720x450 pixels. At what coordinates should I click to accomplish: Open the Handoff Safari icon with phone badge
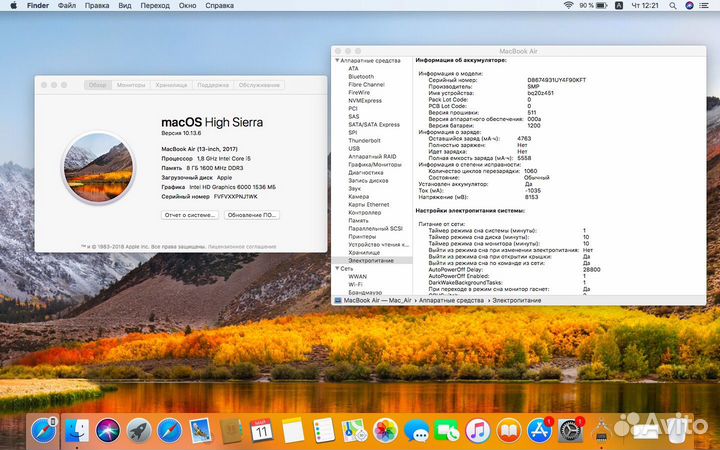coord(44,431)
